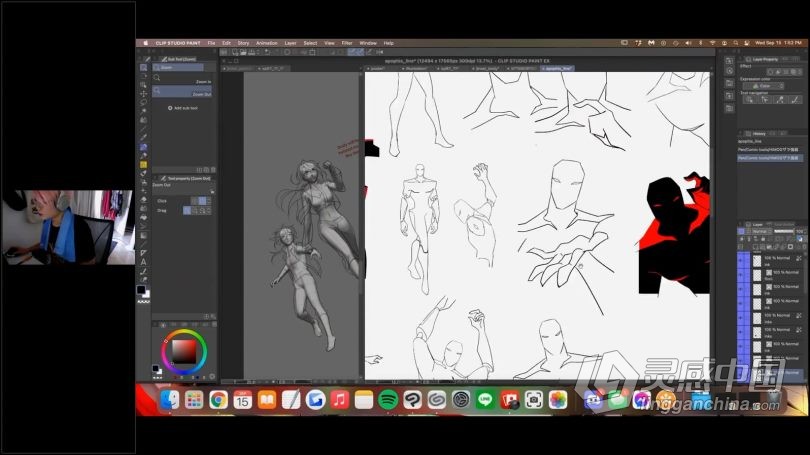Image resolution: width=810 pixels, height=455 pixels.
Task: Select the Zoom tool in the tool palette
Action: point(144,67)
